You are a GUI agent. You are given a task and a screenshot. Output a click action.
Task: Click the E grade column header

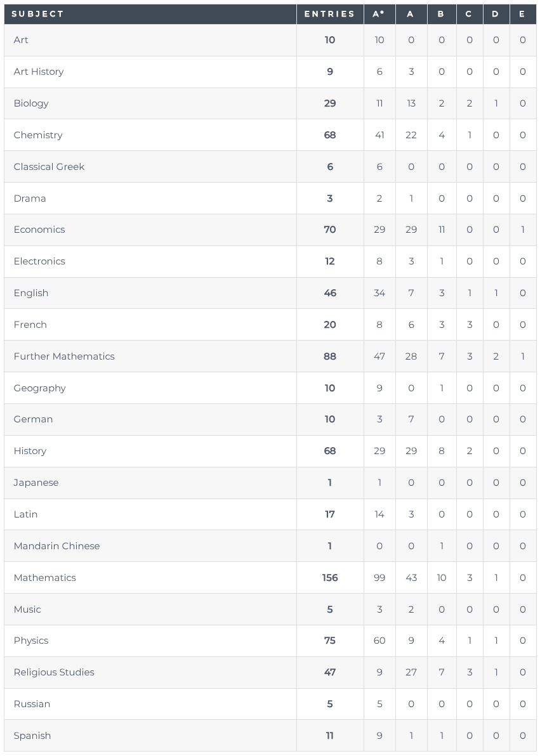tap(522, 14)
